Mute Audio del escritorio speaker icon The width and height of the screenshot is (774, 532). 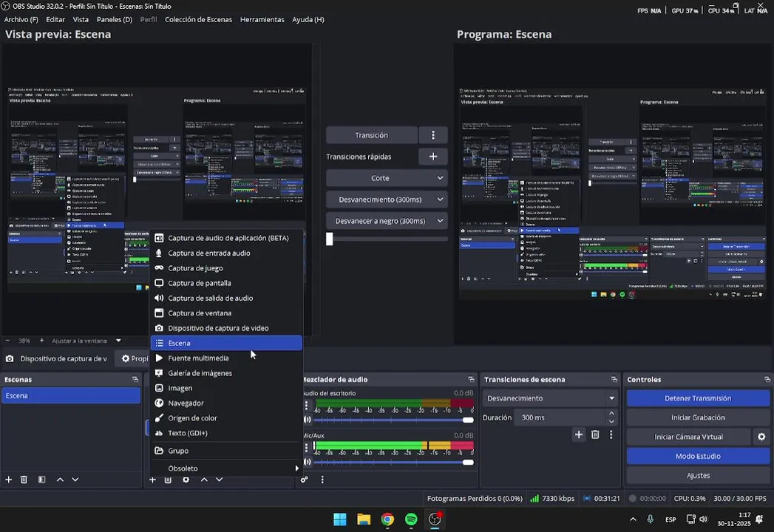coord(308,420)
